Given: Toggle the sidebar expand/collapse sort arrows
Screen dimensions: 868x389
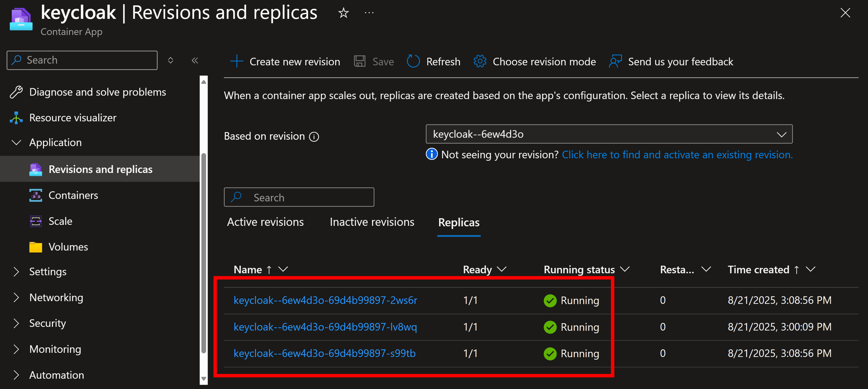Looking at the screenshot, I should pyautogui.click(x=171, y=60).
